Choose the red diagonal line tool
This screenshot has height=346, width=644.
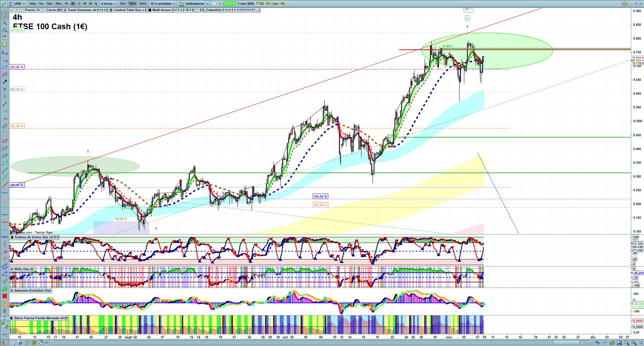5,185
